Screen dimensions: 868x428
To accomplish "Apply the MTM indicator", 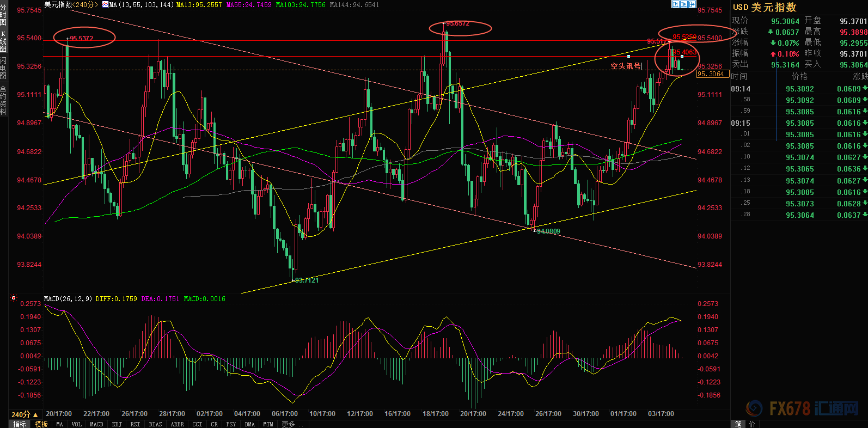I will 268,424.
